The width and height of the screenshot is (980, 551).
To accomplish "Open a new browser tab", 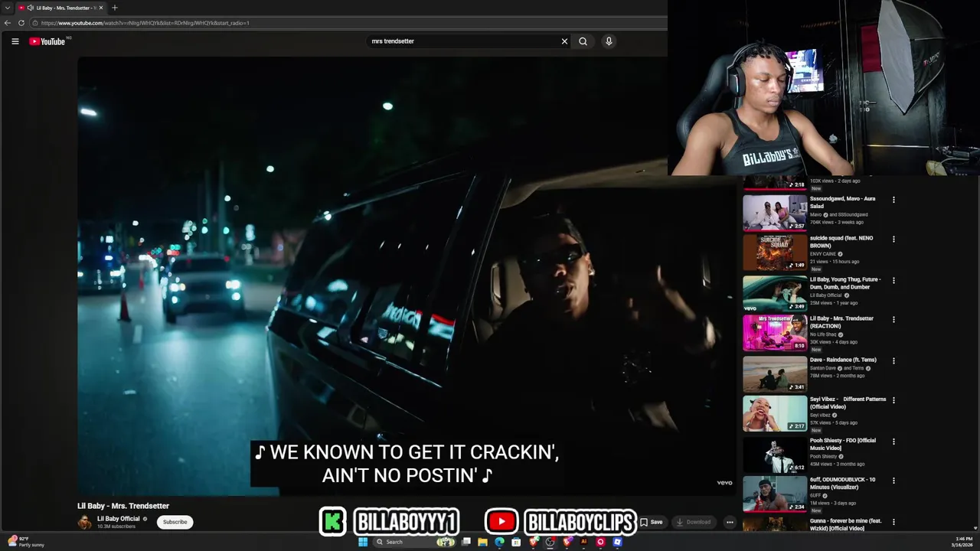I will 115,8.
